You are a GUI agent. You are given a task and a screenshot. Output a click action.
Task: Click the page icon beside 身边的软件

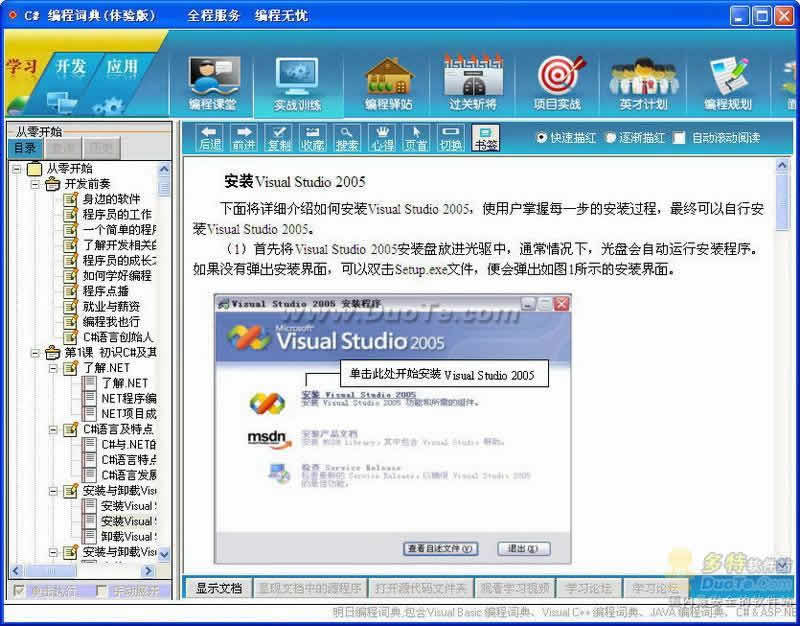point(70,199)
